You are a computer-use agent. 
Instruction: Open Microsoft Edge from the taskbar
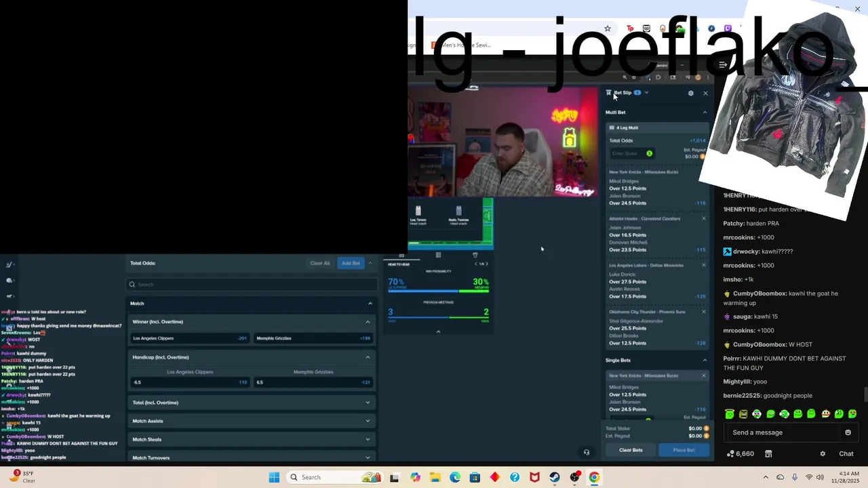tap(455, 477)
